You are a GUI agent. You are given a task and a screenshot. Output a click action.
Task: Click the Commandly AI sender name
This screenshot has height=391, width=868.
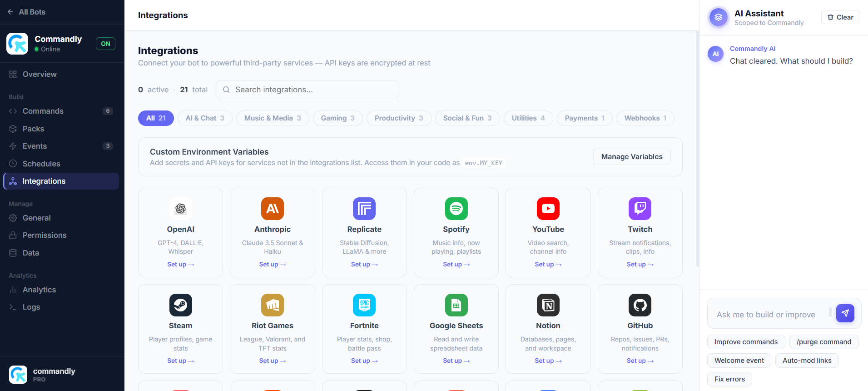pos(753,49)
